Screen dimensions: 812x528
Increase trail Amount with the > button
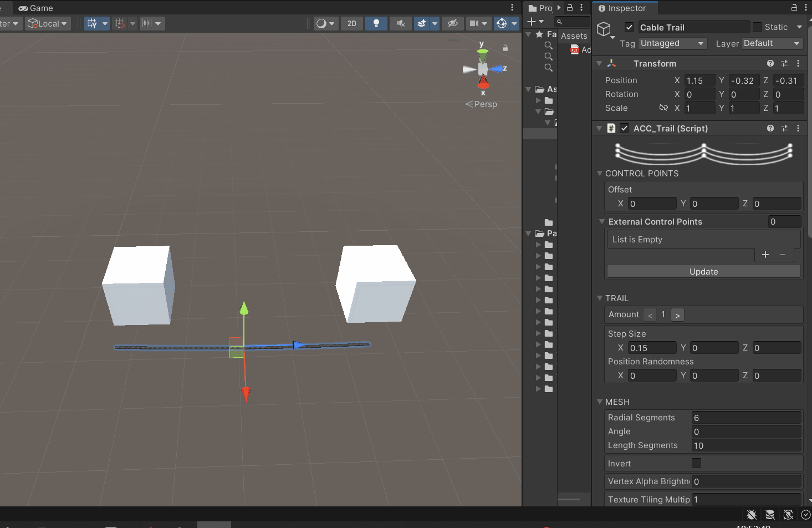tap(677, 315)
